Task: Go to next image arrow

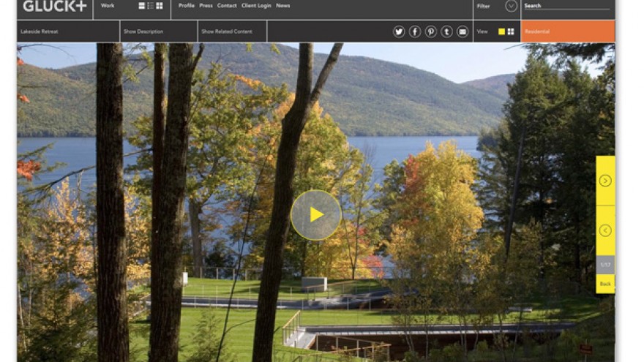Action: [605, 181]
